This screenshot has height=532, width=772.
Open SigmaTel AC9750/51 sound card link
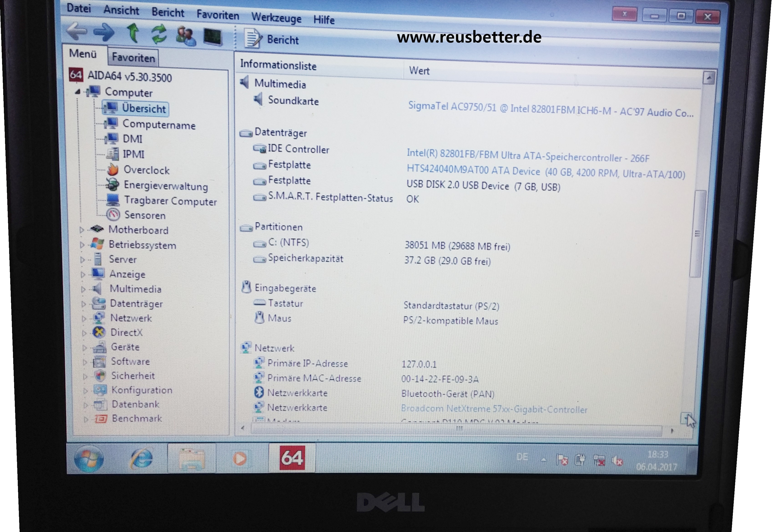click(x=551, y=110)
